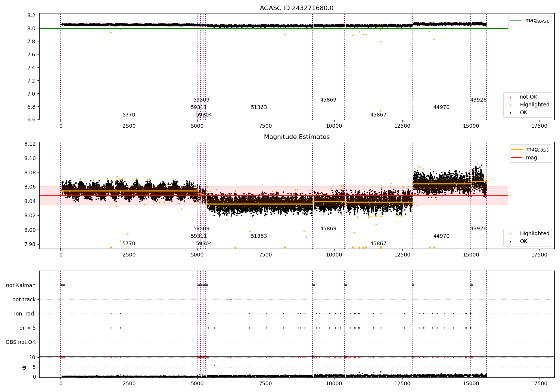Click 'Highlighted' legend entry in Magnitude Estimates plot
This screenshot has width=560, height=392.
(535, 234)
